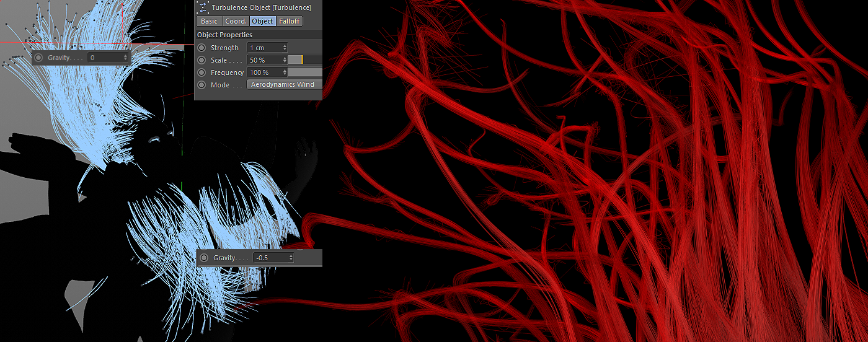Click spinner arrows of Gravity 0 field
Image resolution: width=868 pixels, height=342 pixels.
(x=125, y=58)
